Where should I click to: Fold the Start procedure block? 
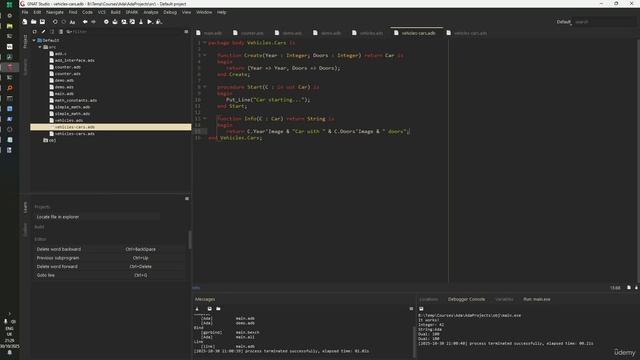pyautogui.click(x=205, y=87)
